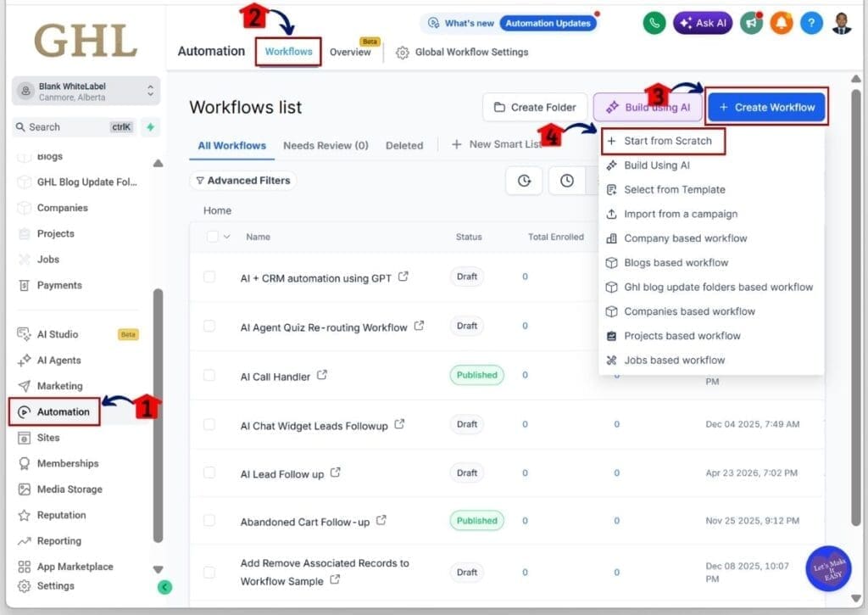Click the Media Storage sidebar icon
This screenshot has height=615, width=868.
click(x=24, y=489)
